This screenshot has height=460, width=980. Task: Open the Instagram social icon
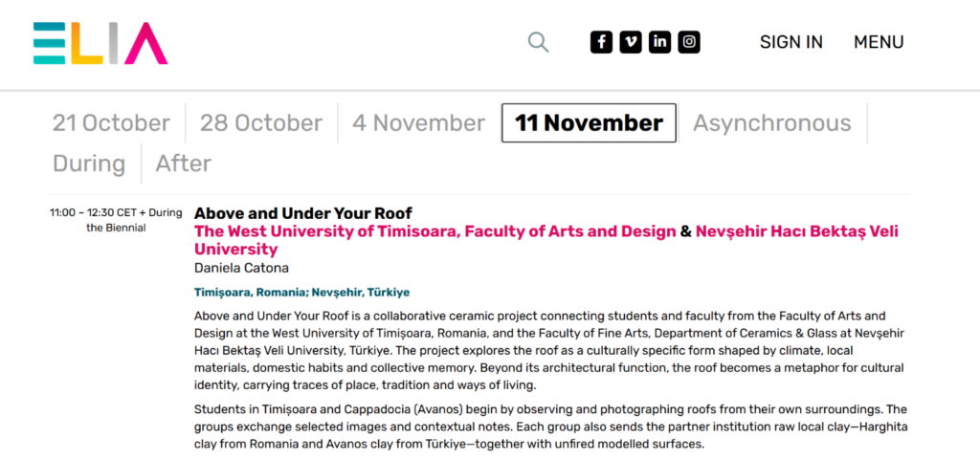tap(689, 42)
